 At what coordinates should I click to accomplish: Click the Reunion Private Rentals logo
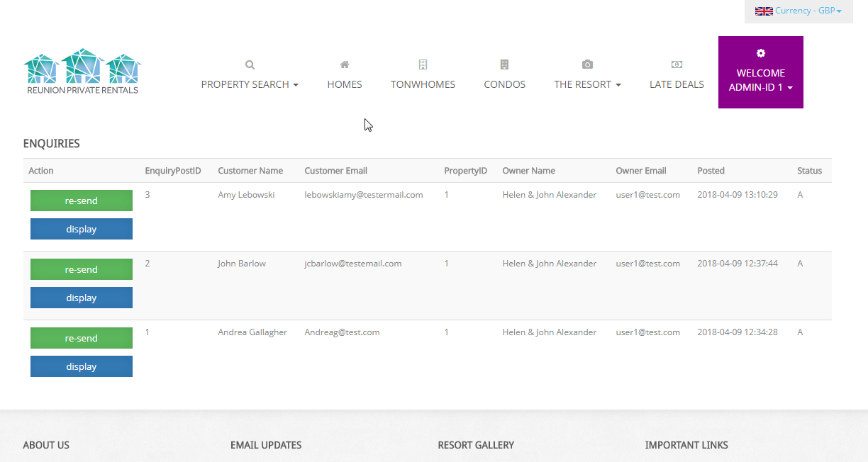pos(82,72)
